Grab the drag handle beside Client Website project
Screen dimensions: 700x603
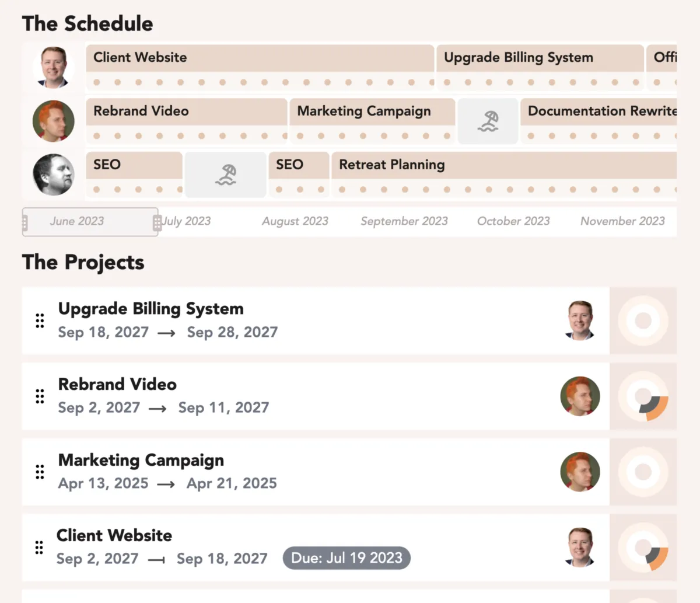pyautogui.click(x=39, y=547)
